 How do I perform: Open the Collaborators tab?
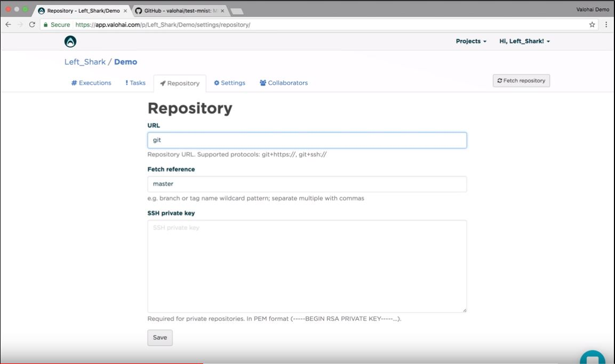(284, 83)
